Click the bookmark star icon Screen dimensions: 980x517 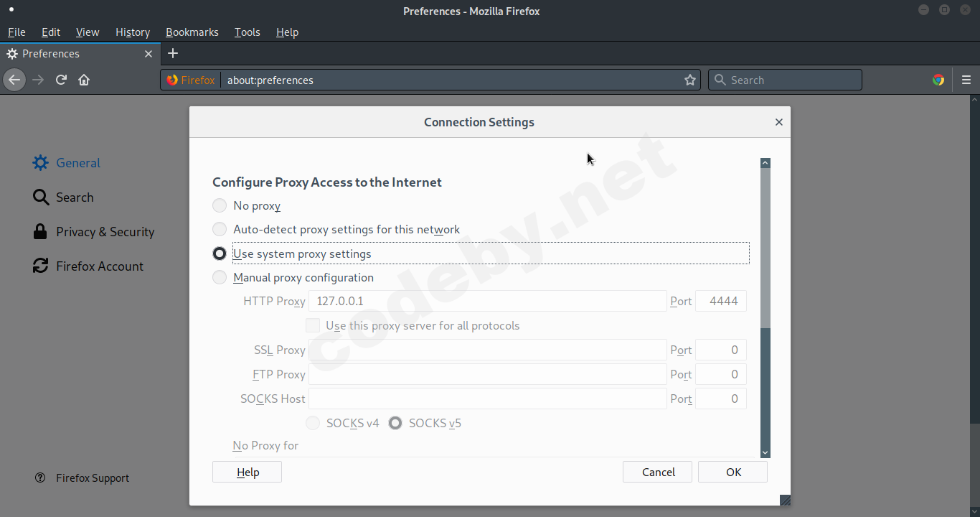(x=690, y=80)
